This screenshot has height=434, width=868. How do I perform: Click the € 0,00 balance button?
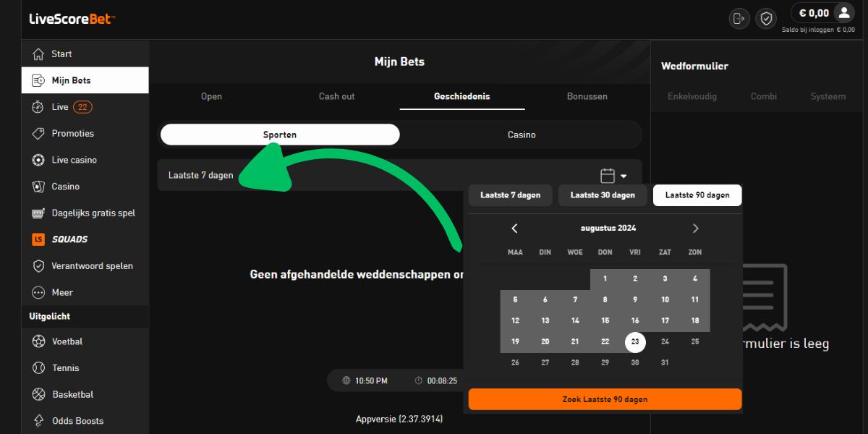pos(814,13)
